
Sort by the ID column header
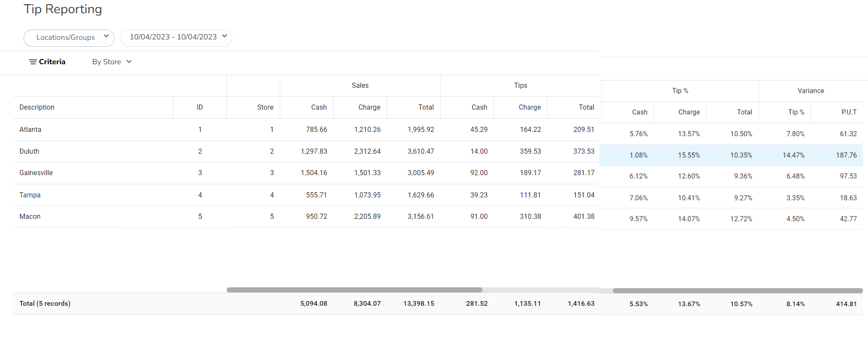click(x=200, y=107)
